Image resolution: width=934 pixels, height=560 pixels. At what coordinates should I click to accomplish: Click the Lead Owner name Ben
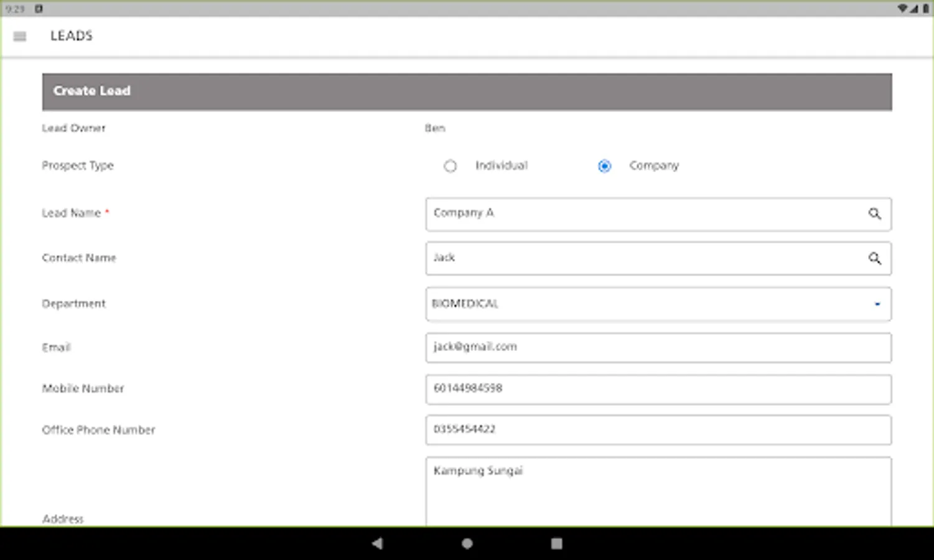point(435,128)
